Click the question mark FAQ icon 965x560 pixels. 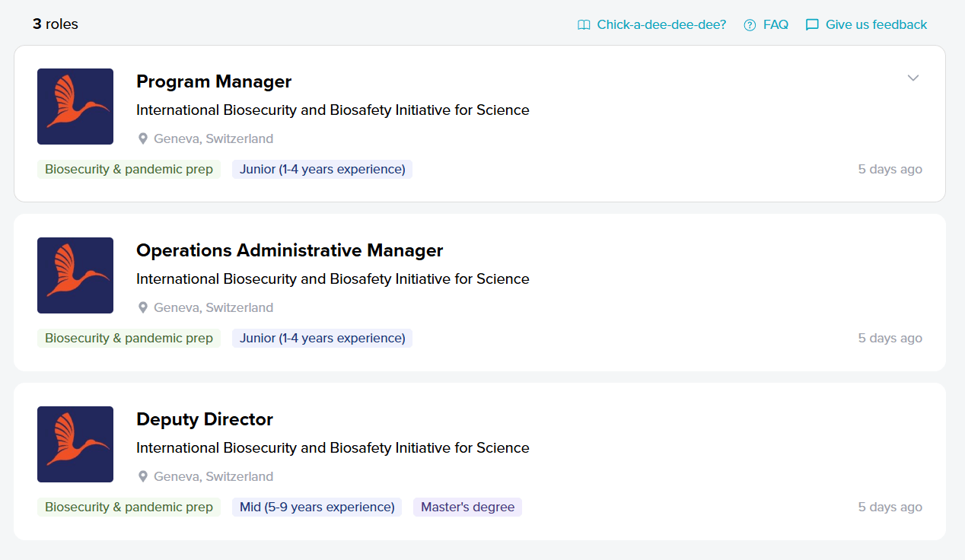coord(750,25)
